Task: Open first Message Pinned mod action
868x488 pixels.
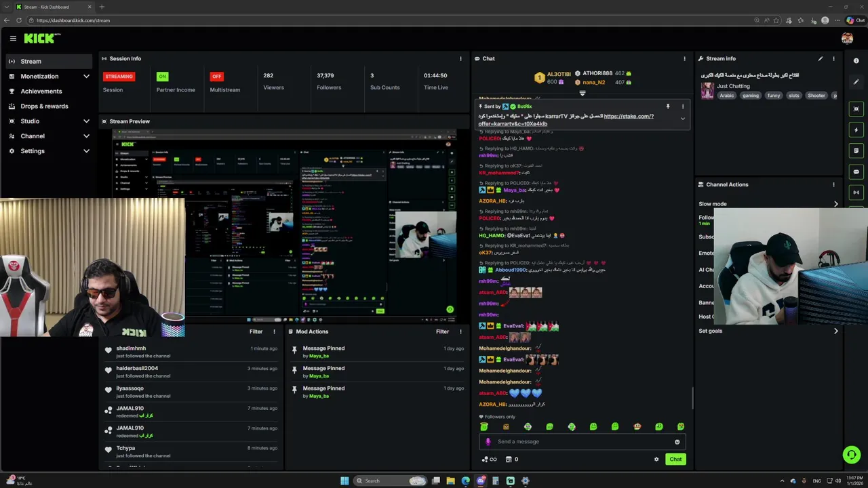Action: coord(377,352)
